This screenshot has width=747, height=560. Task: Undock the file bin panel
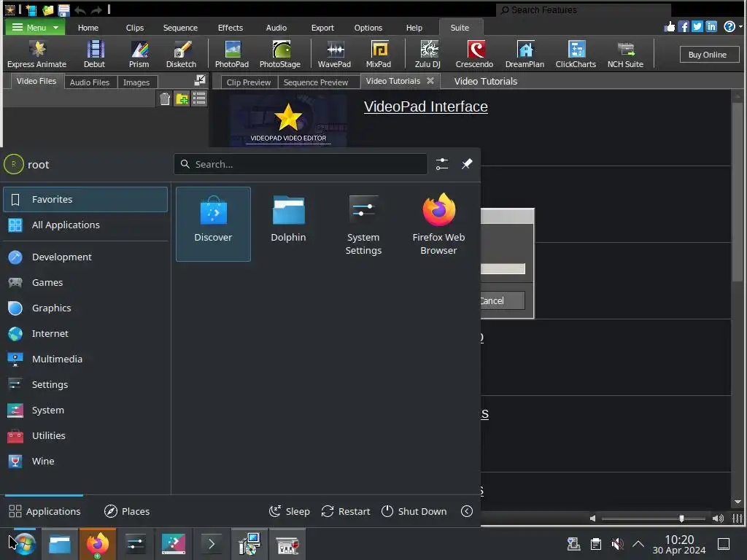(x=200, y=80)
